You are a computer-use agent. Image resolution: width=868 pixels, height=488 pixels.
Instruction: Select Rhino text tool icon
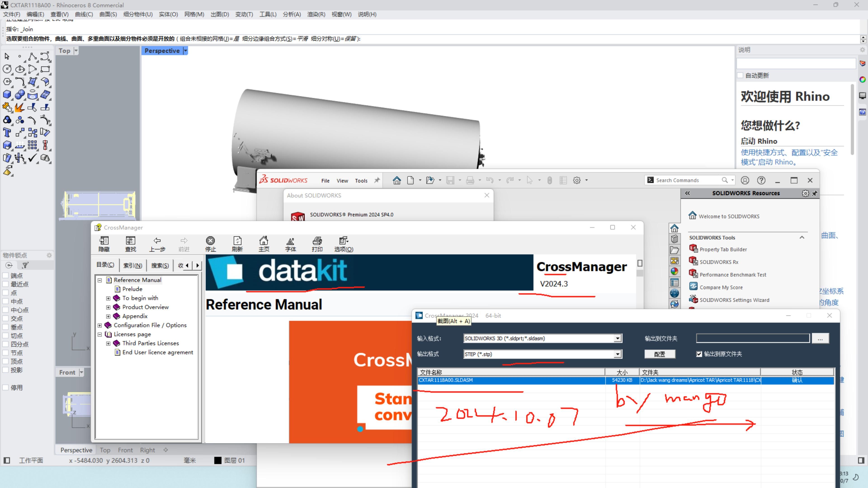click(x=7, y=132)
